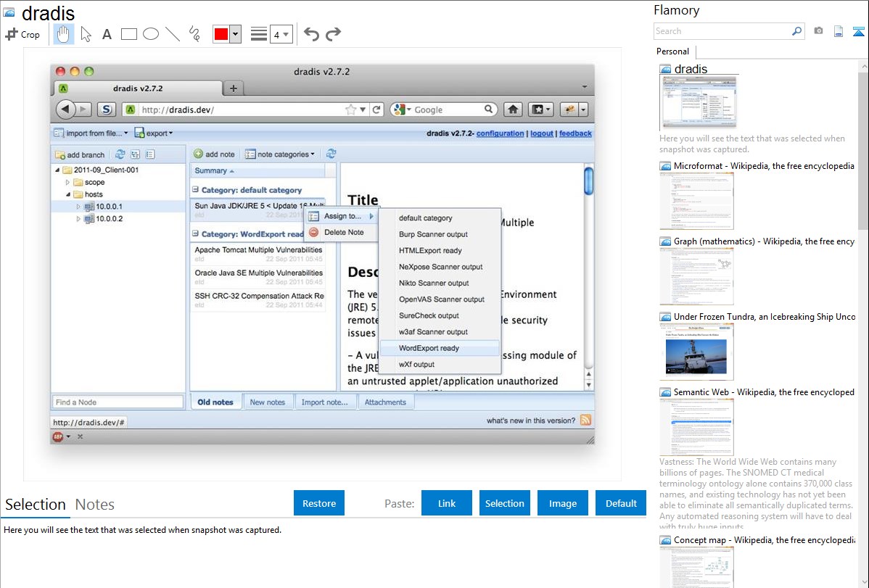Redo the last annotation
Screen dimensions: 869x588
[x=333, y=34]
